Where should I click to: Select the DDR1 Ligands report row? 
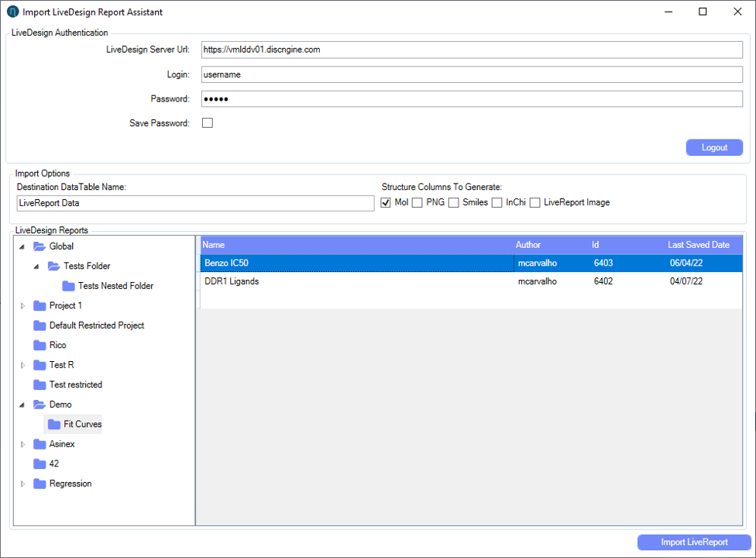(x=471, y=281)
